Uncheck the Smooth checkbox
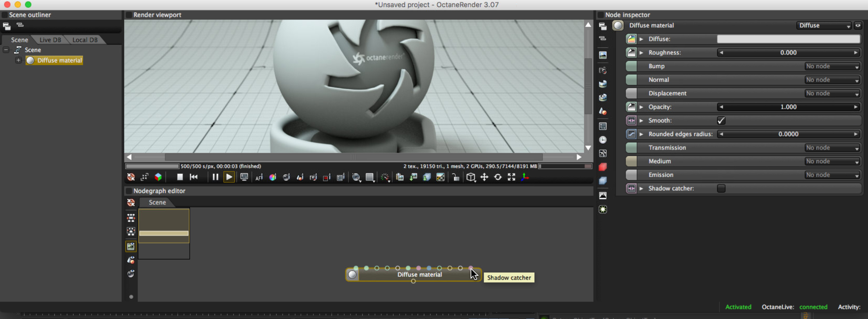 tap(721, 121)
